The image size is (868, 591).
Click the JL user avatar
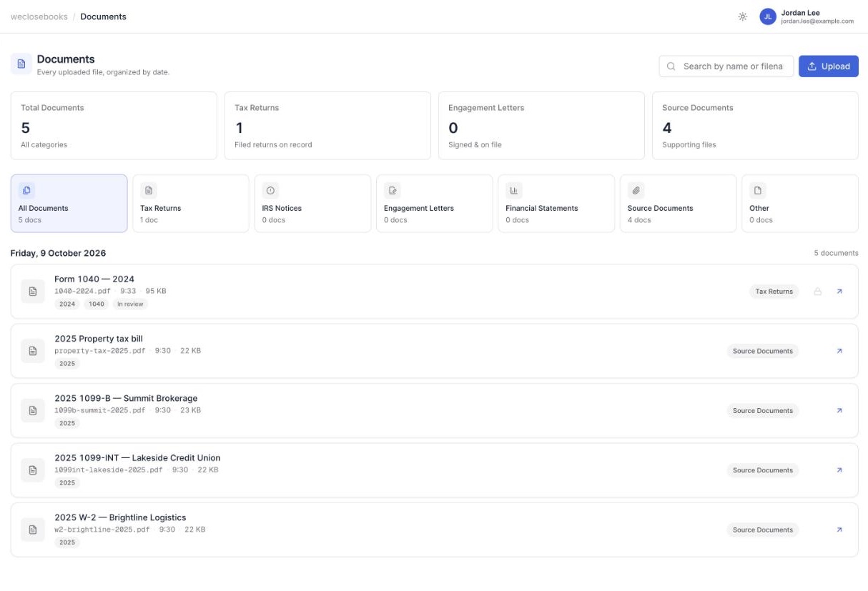(768, 16)
